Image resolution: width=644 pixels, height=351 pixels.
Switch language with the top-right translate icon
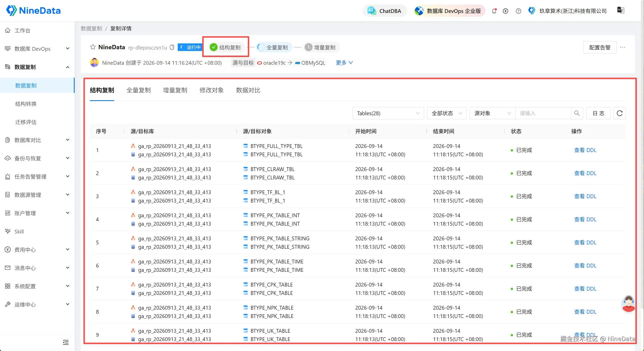coord(621,10)
